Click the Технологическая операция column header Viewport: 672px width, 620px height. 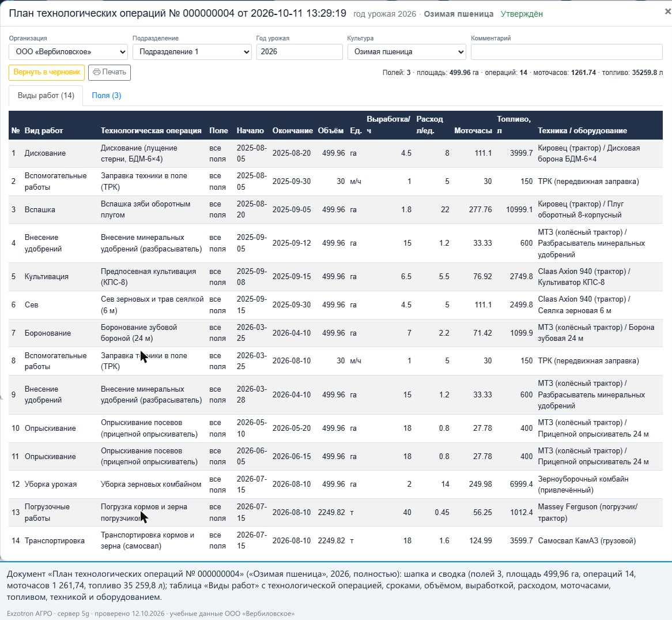click(151, 130)
